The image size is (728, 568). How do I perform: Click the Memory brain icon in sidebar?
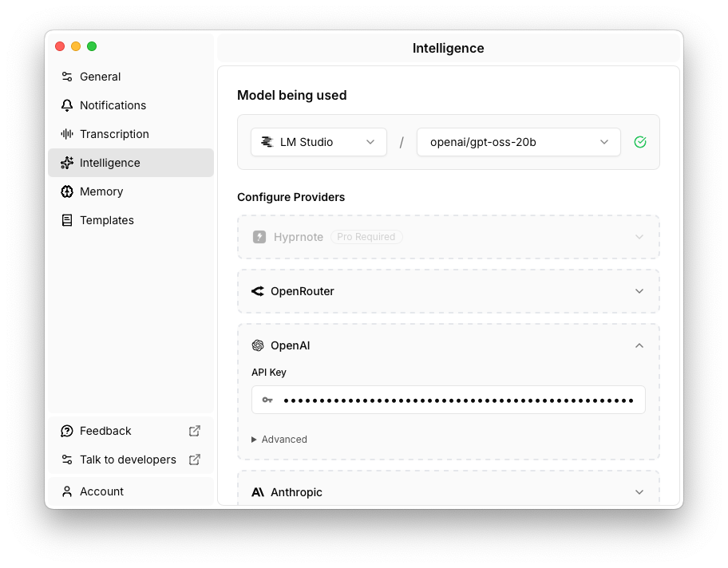point(67,191)
